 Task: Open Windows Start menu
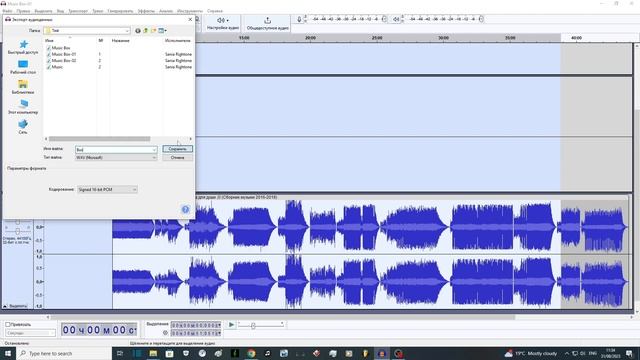pos(8,353)
